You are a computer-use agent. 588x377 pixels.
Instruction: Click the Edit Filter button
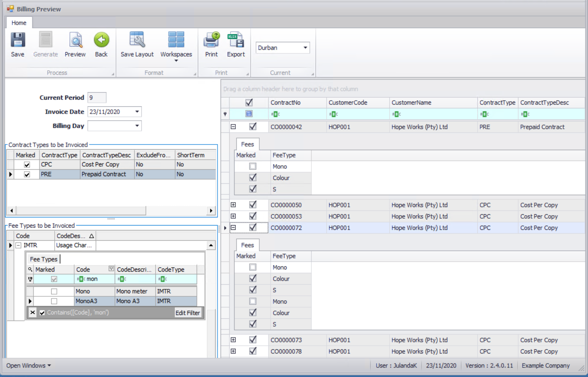(188, 312)
